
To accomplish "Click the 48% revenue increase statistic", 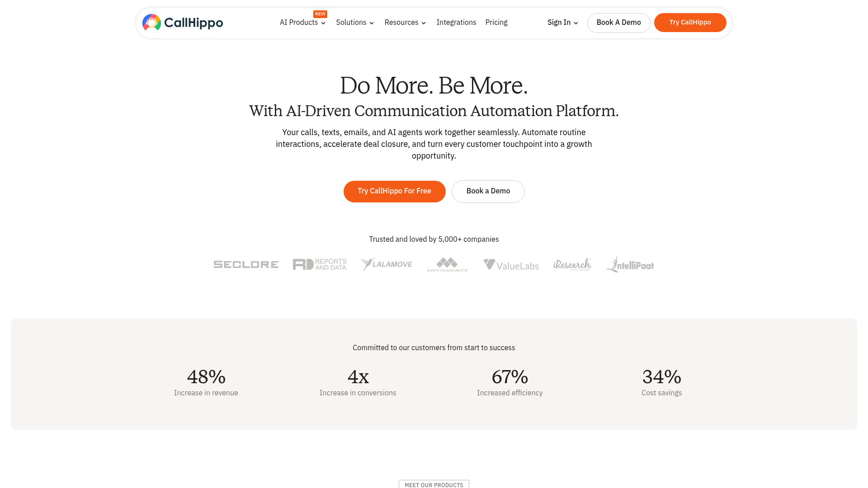I will 206,376.
